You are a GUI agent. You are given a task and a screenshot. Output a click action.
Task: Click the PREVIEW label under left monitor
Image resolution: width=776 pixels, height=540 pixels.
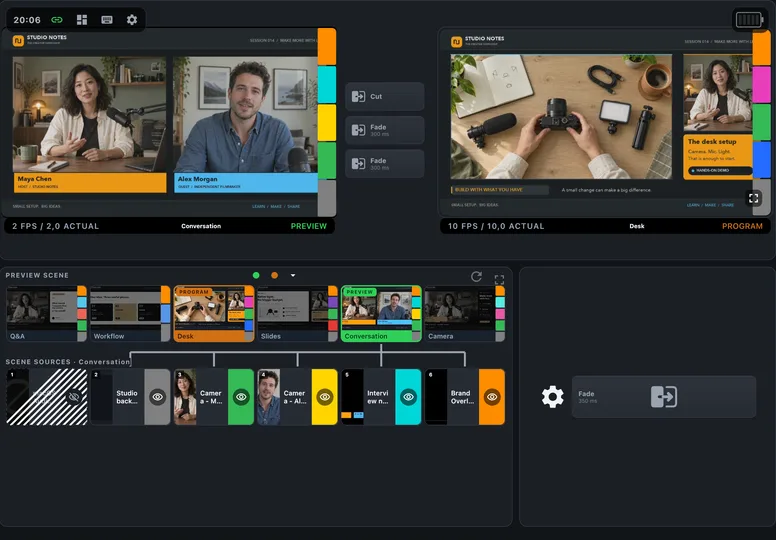point(308,226)
